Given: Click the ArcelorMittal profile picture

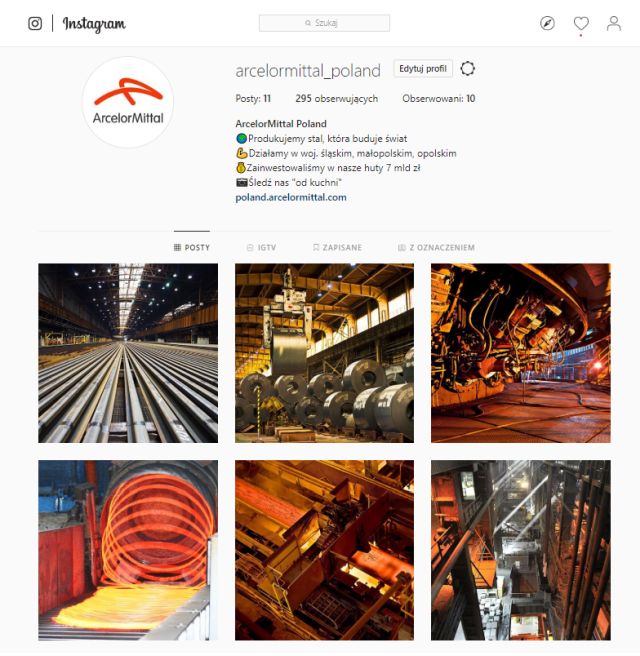Looking at the screenshot, I should point(128,102).
